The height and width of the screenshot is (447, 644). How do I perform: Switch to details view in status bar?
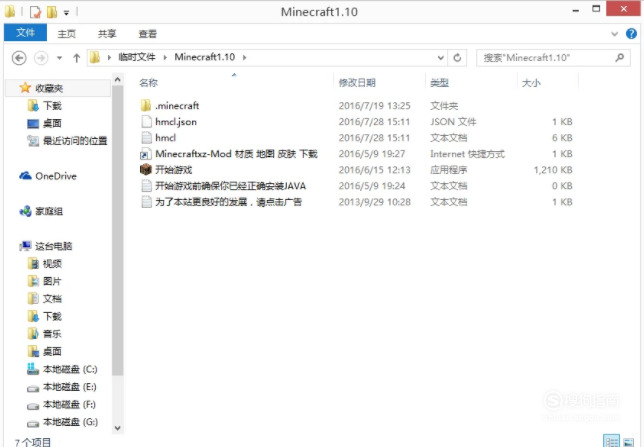612,441
